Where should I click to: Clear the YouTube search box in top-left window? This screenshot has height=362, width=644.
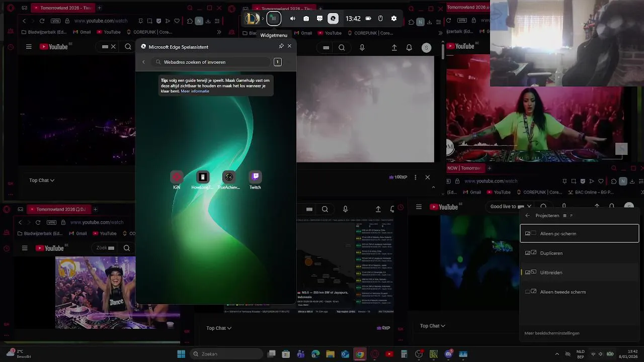point(113,47)
